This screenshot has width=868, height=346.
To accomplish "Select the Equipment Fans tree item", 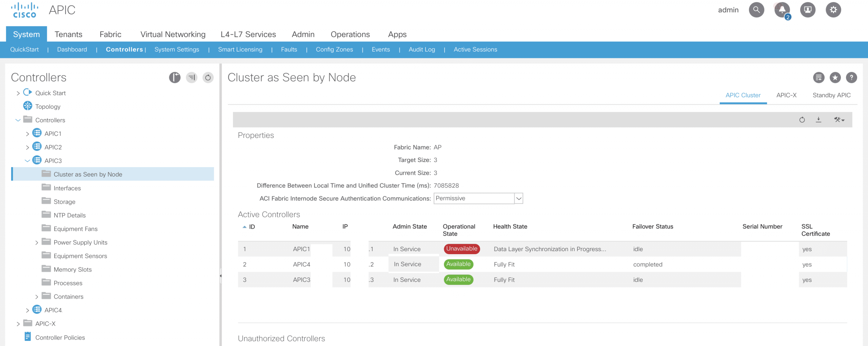I will coord(76,229).
